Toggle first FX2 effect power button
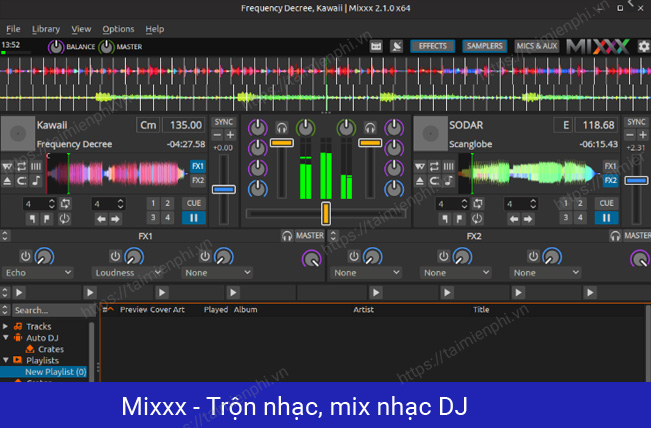The height and width of the screenshot is (428, 651). 354,256
